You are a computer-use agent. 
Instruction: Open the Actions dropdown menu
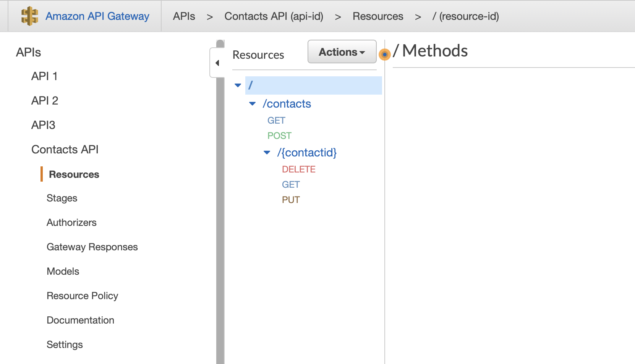[342, 52]
